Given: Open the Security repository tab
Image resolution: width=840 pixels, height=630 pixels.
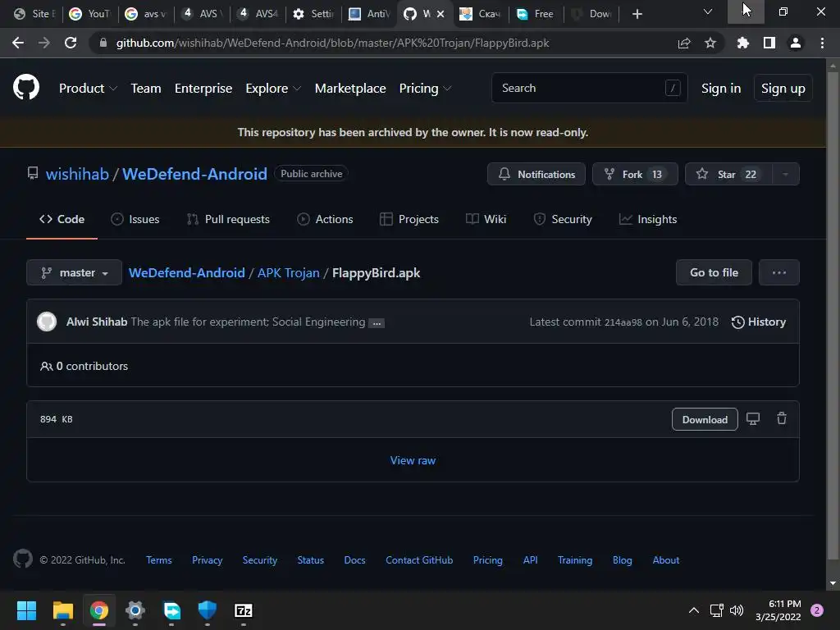Looking at the screenshot, I should click(563, 219).
